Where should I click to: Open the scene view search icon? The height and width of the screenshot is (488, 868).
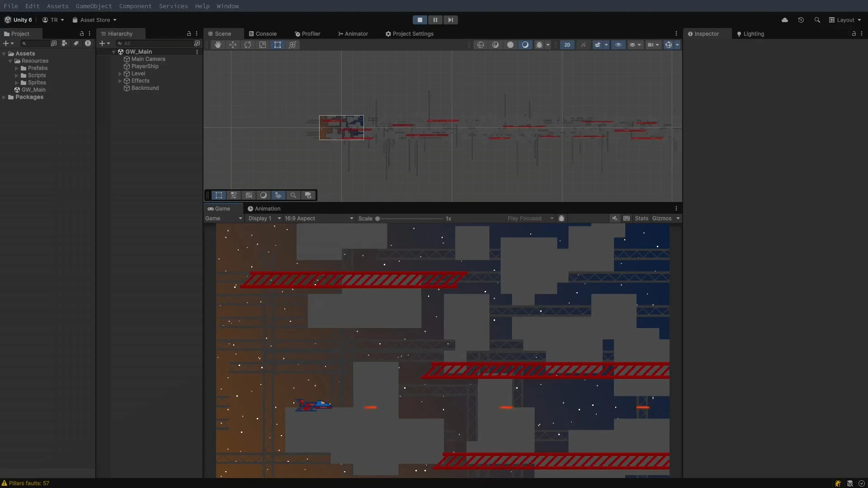tap(293, 195)
